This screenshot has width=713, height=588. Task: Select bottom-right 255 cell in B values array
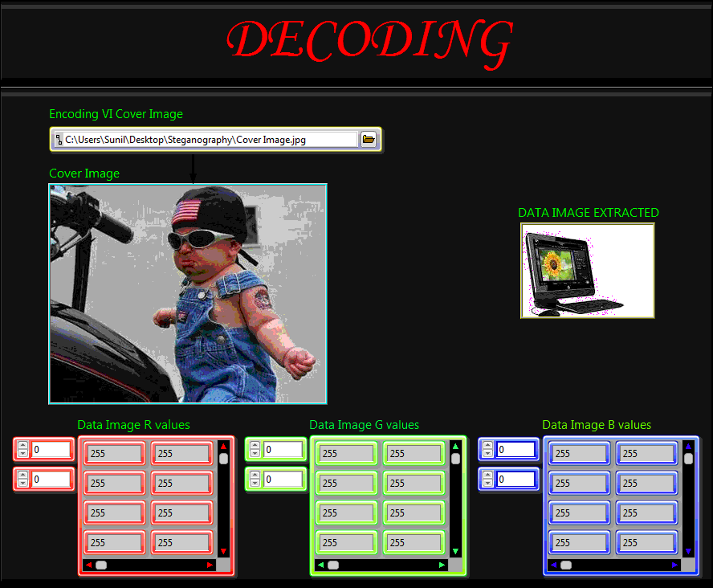point(646,542)
